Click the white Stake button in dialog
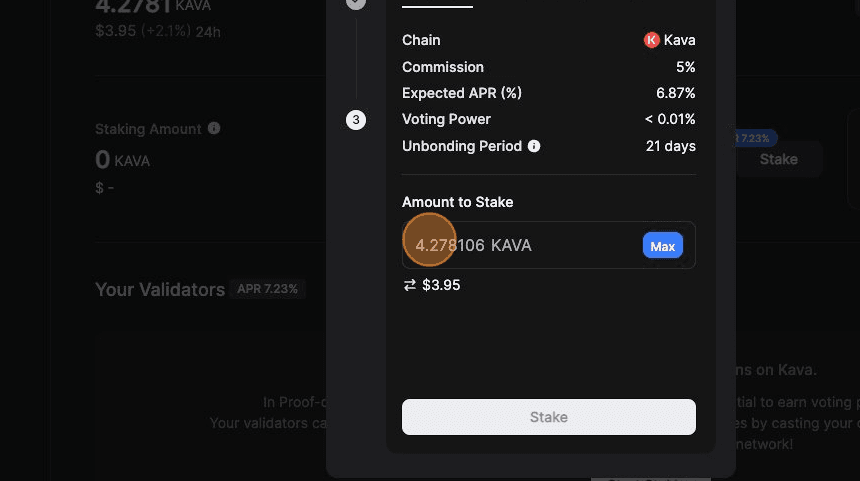 tap(548, 417)
